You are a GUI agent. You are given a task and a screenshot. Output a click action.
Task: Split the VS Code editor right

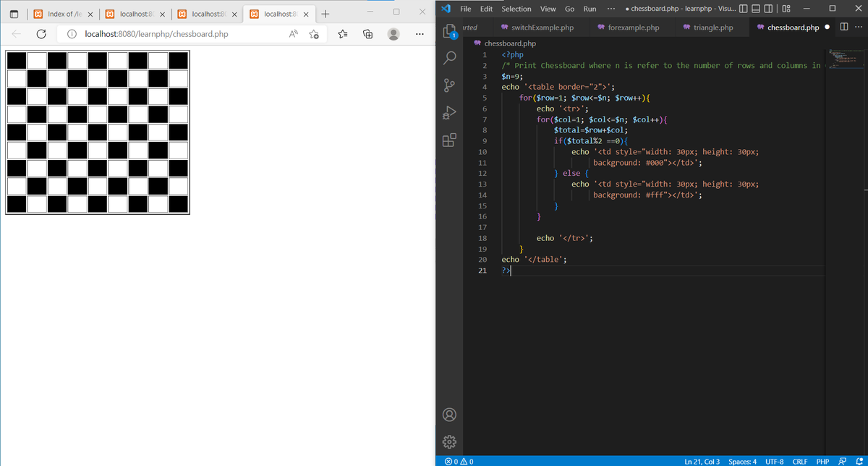(846, 27)
